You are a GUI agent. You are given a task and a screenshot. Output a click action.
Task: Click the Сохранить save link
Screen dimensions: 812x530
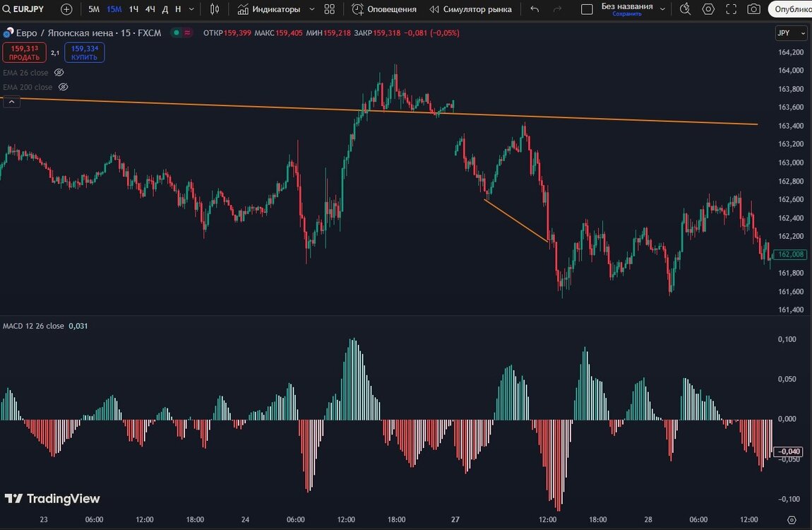point(626,14)
